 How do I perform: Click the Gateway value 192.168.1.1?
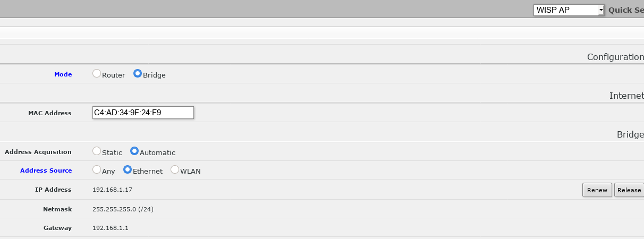pos(111,228)
